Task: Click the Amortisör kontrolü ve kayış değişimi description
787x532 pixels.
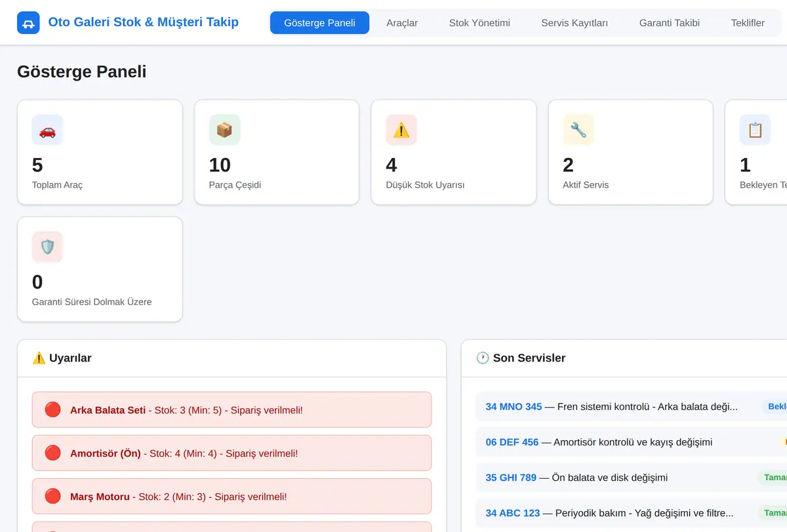Action: (633, 442)
